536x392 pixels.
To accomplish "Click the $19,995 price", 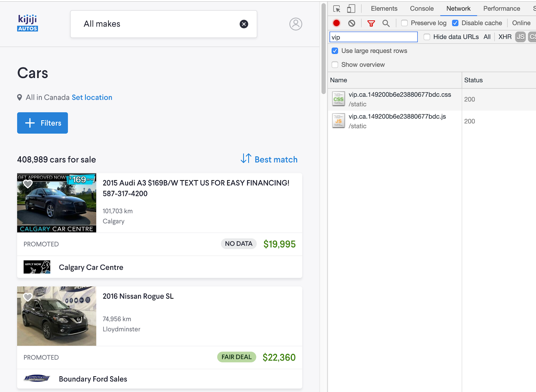I will (279, 244).
